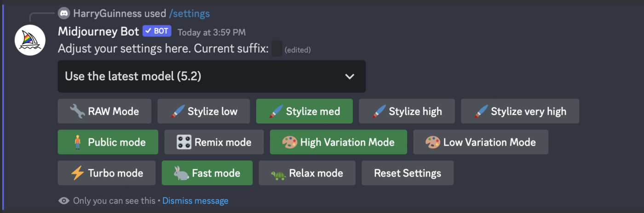Click the paintbrush icon on Stylize low
Image resolution: width=644 pixels, height=213 pixels.
click(177, 111)
